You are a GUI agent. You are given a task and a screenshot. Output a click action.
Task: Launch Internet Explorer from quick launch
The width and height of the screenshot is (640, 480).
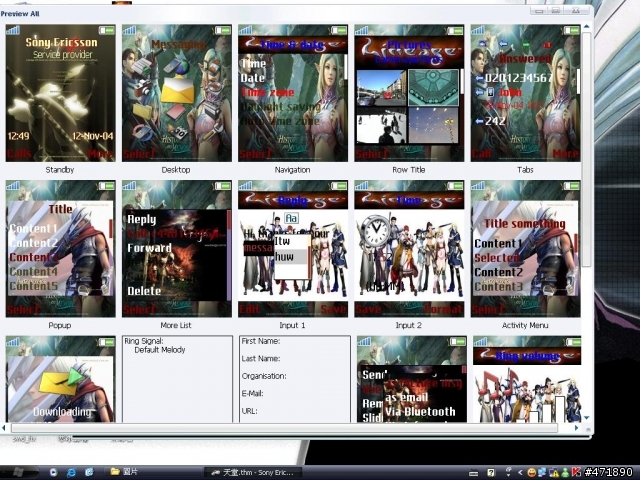[x=71, y=472]
